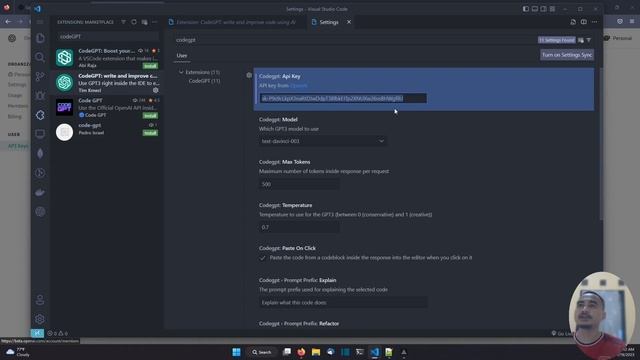Screen dimensions: 640x360
Task: Install code-gpt by Pedro Israel
Action: [150, 133]
